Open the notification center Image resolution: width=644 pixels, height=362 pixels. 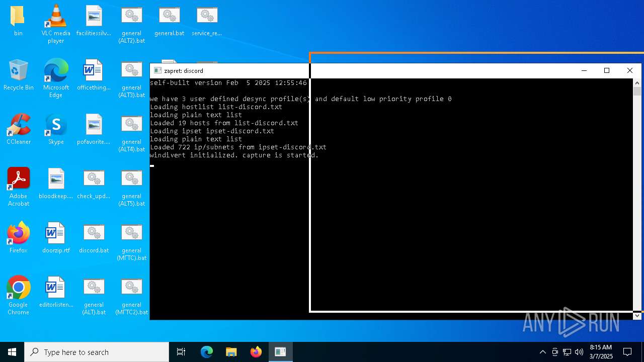click(627, 352)
